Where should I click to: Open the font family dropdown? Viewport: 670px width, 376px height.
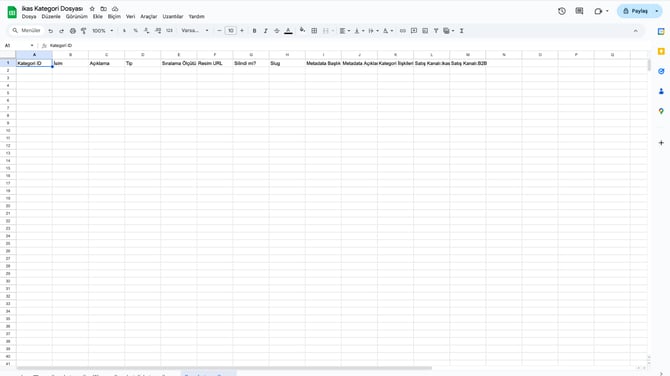click(x=195, y=31)
